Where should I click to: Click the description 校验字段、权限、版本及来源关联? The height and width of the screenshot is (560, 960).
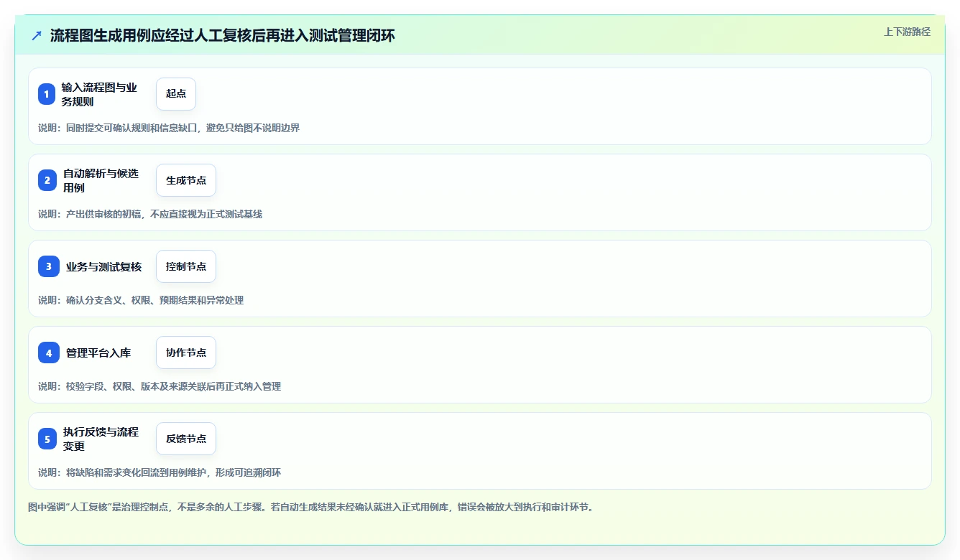point(136,386)
